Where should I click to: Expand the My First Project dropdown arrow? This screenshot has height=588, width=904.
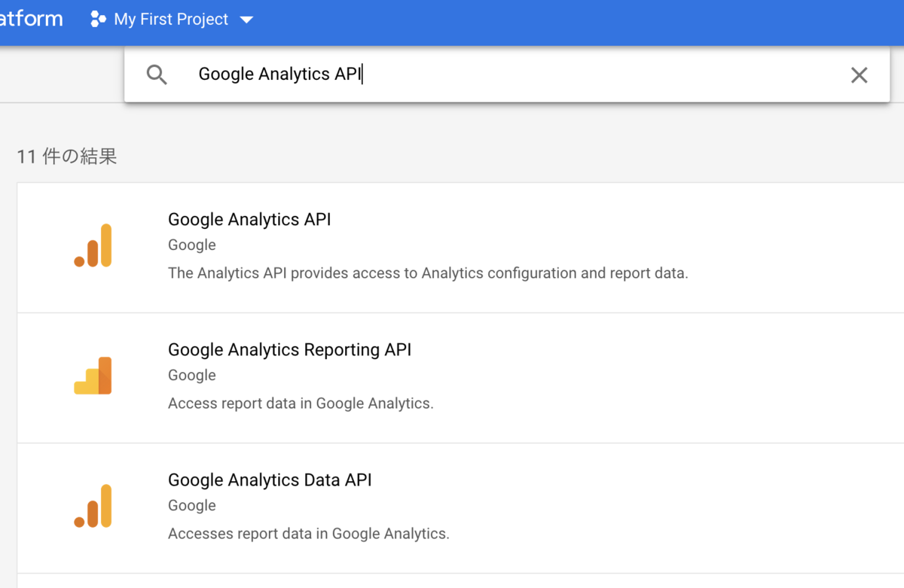pos(246,20)
